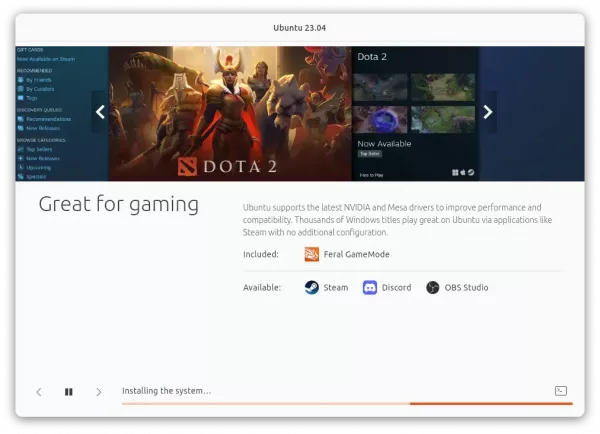Click the 'Free to Play' label
Screen dimensions: 600x434
point(372,175)
